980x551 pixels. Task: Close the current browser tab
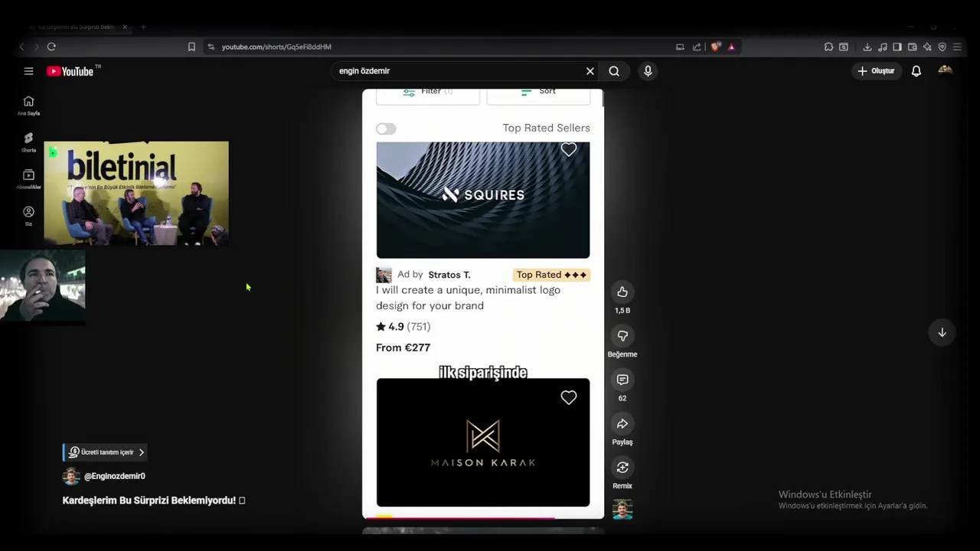(x=125, y=27)
